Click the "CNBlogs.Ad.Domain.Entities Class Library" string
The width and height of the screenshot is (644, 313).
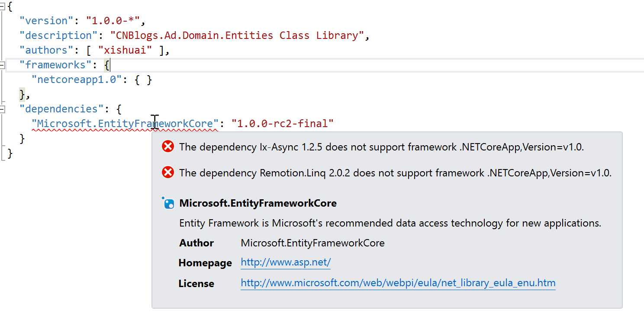coord(237,35)
